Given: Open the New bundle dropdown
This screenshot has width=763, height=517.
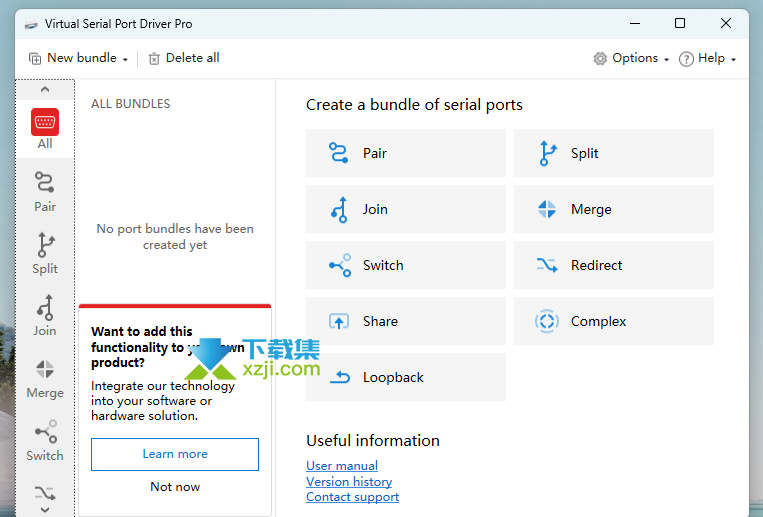Looking at the screenshot, I should [x=78, y=58].
